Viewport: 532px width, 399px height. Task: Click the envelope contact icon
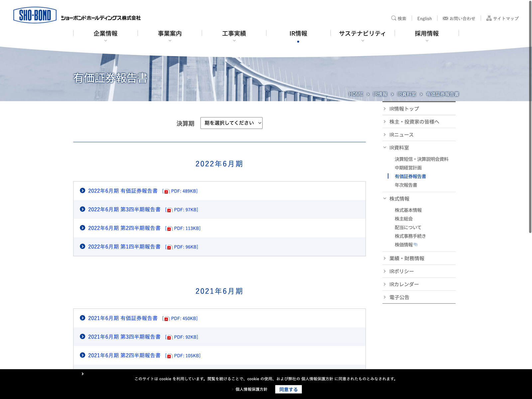pyautogui.click(x=445, y=18)
